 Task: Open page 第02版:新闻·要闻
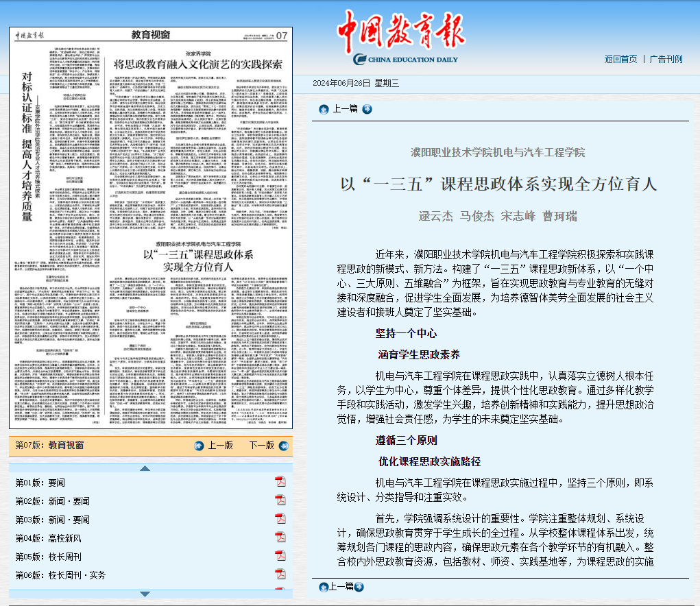[53, 501]
